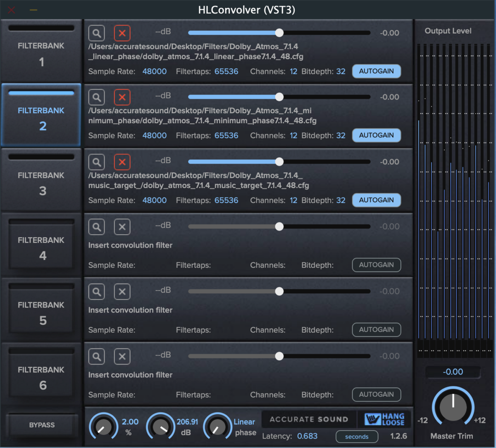This screenshot has height=448, width=496.
Task: Toggle the BYPASS button
Action: point(42,425)
